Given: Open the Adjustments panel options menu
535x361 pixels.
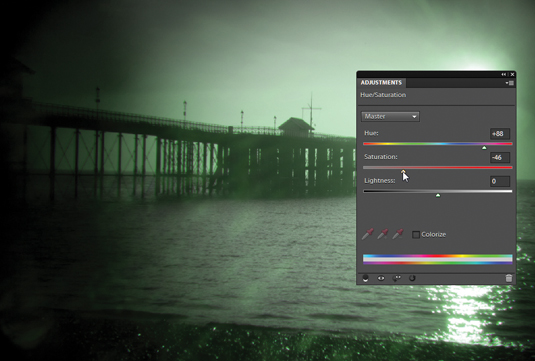Looking at the screenshot, I should click(509, 83).
